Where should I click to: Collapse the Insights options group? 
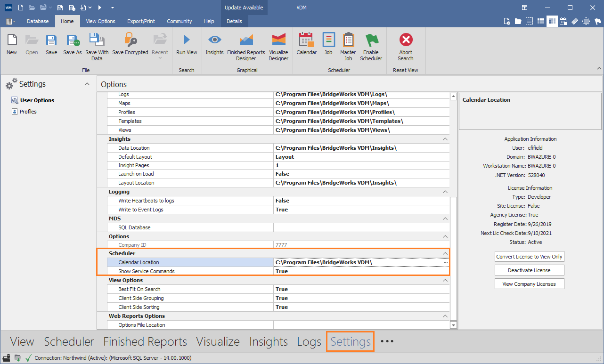tap(445, 139)
